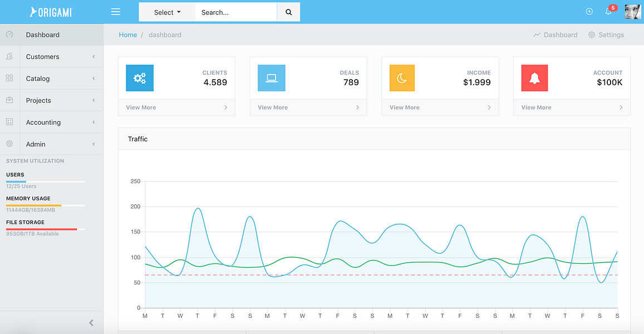The width and height of the screenshot is (644, 334).
Task: Collapse sidebar using bottom chevron arrow
Action: [91, 323]
